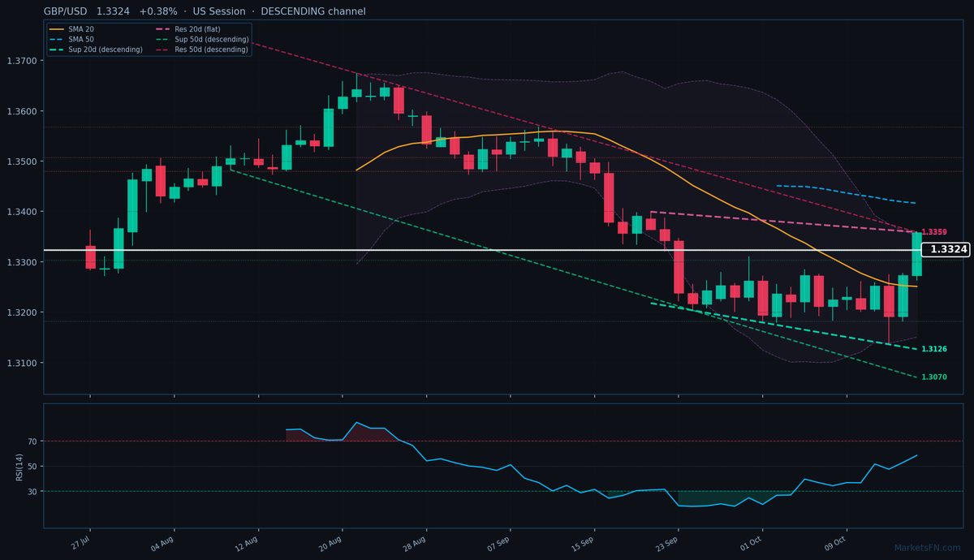Click the 23 Sep date label
The height and width of the screenshot is (560, 974).
pyautogui.click(x=667, y=542)
